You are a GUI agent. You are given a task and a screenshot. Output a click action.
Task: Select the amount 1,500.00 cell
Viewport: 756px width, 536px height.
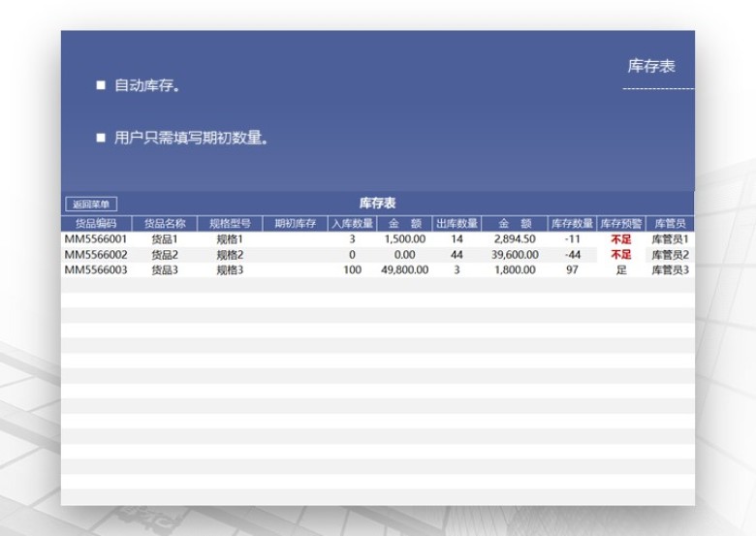pyautogui.click(x=404, y=239)
